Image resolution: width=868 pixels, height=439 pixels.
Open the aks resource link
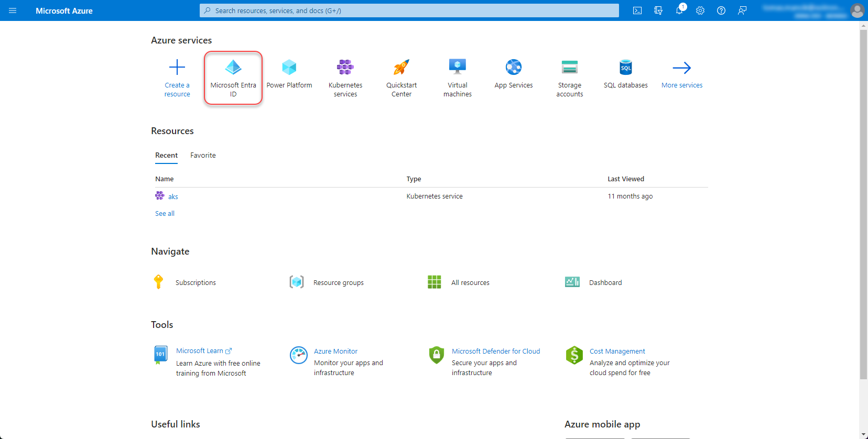point(173,196)
